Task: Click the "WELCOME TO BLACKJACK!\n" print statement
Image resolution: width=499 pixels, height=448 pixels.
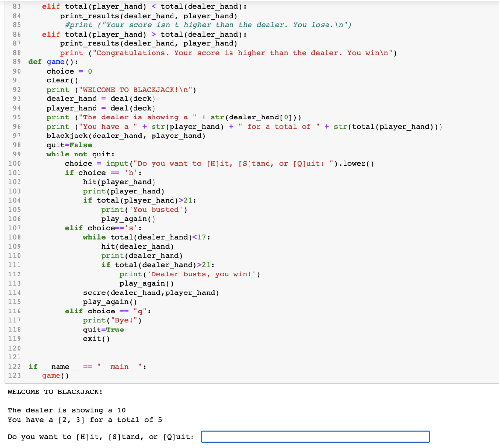Action: click(x=121, y=90)
